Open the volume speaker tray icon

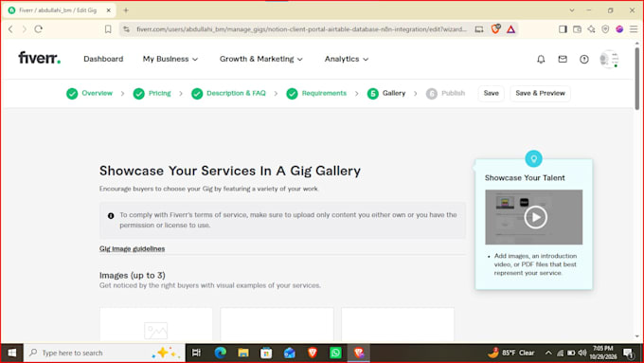(x=582, y=353)
